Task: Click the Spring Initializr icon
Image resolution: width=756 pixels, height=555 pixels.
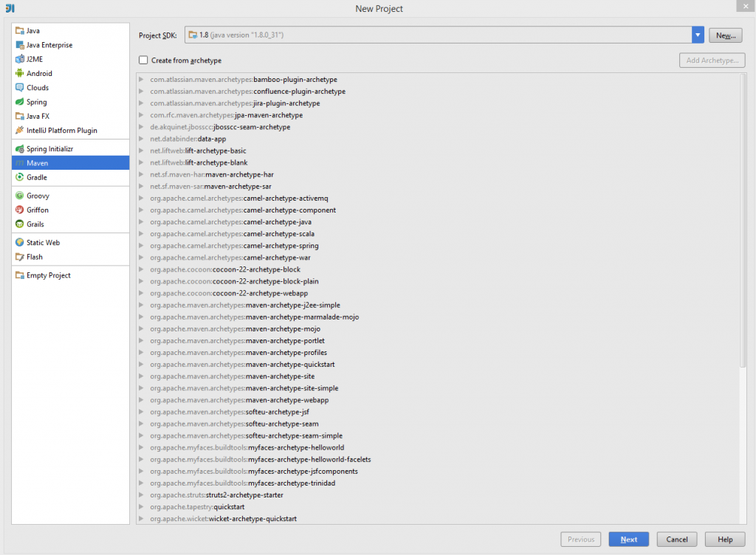Action: (20, 149)
